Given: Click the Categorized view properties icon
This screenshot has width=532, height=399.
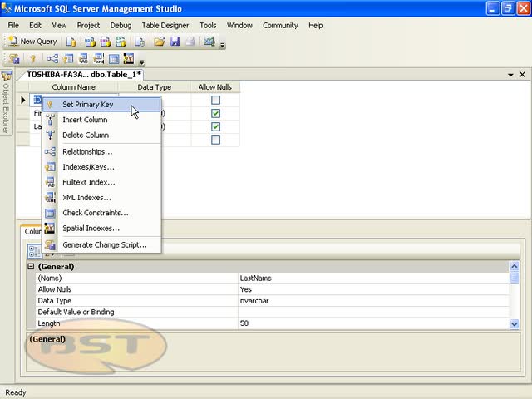Looking at the screenshot, I should click(34, 251).
